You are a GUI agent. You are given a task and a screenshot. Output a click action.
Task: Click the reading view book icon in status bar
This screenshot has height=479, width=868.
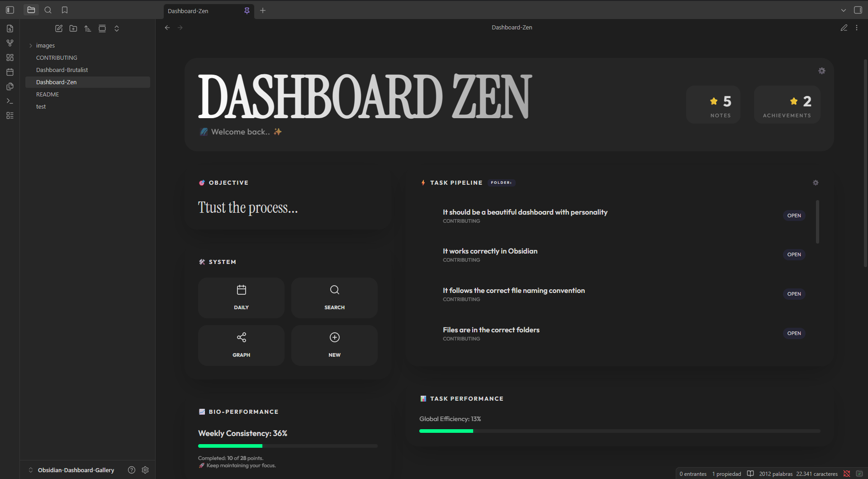click(x=750, y=474)
